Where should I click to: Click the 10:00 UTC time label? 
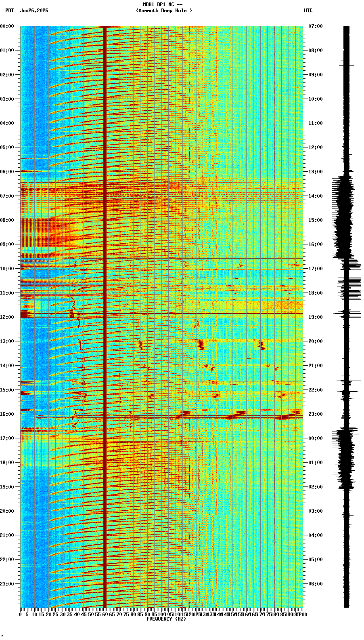click(x=316, y=99)
